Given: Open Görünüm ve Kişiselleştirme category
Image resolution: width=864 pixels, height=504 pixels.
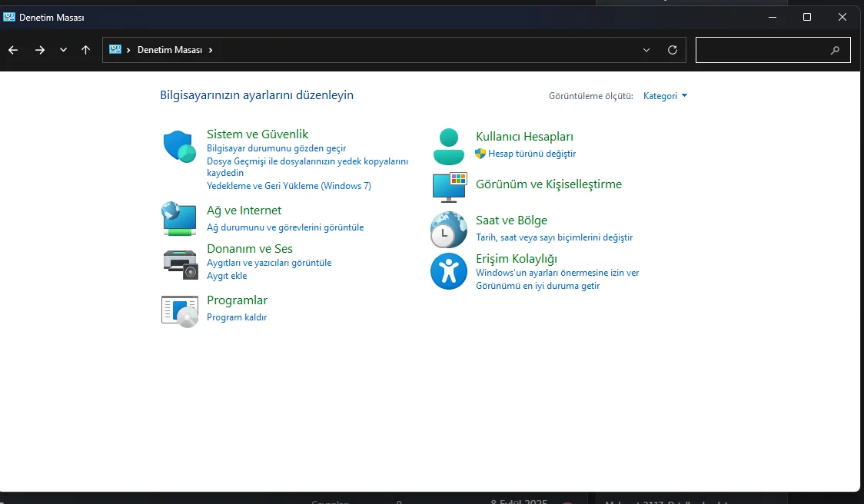Looking at the screenshot, I should pyautogui.click(x=549, y=184).
